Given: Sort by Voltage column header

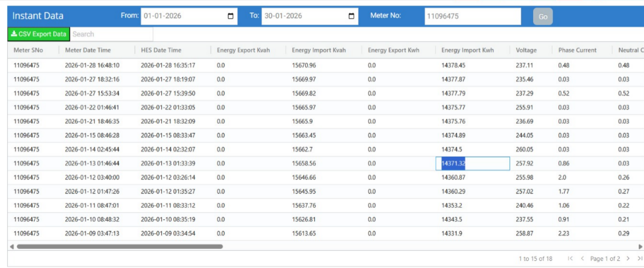Looking at the screenshot, I should (x=526, y=50).
